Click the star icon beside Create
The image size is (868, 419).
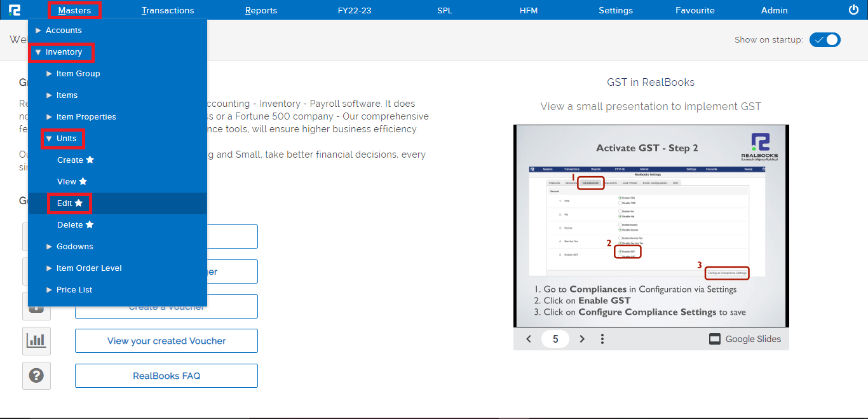click(x=90, y=160)
